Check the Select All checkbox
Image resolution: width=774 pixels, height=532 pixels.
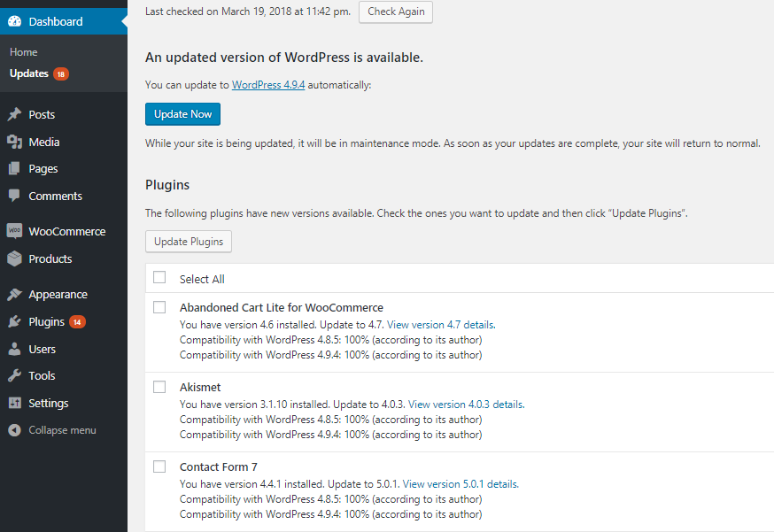[x=159, y=278]
